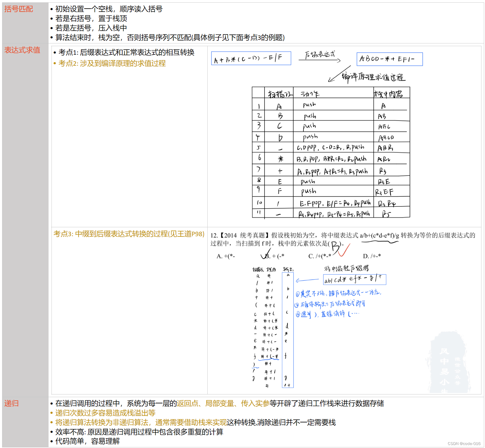Click blue note ① 其实不难
Image resolution: width=485 pixels, height=448 pixels.
pos(338,293)
